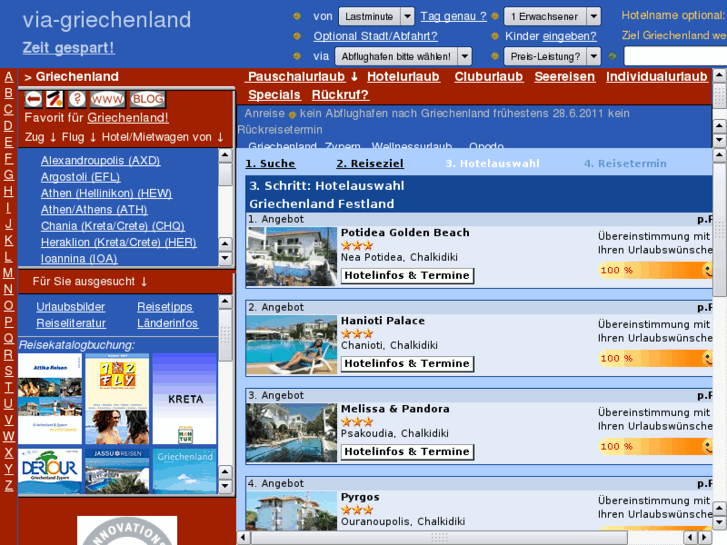This screenshot has width=727, height=545.
Task: Click letter K in alphabet sidebar
Action: pos(8,240)
